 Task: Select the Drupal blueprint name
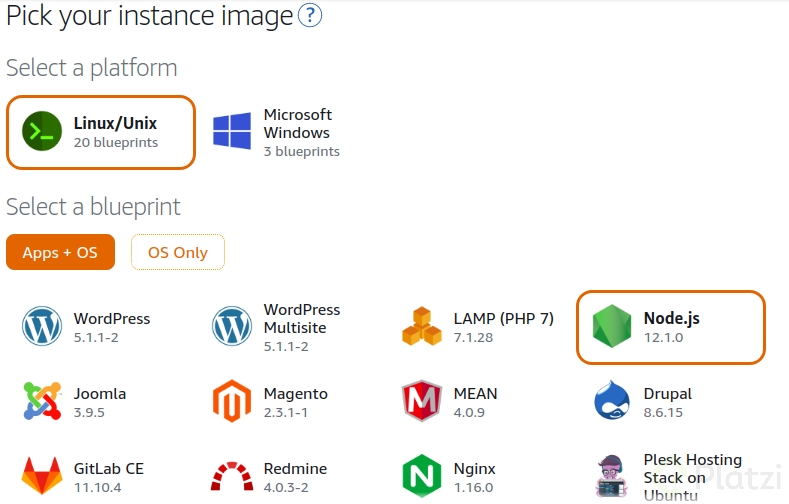click(668, 394)
